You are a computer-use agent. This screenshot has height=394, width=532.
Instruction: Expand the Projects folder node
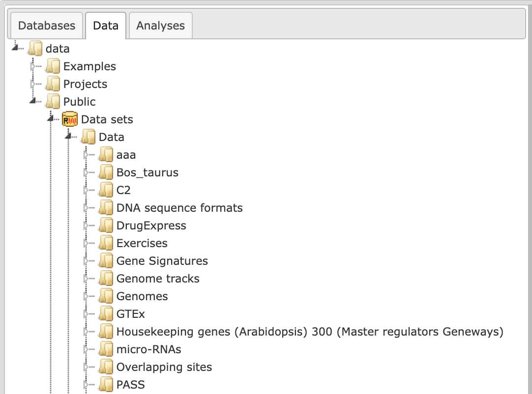coord(33,84)
